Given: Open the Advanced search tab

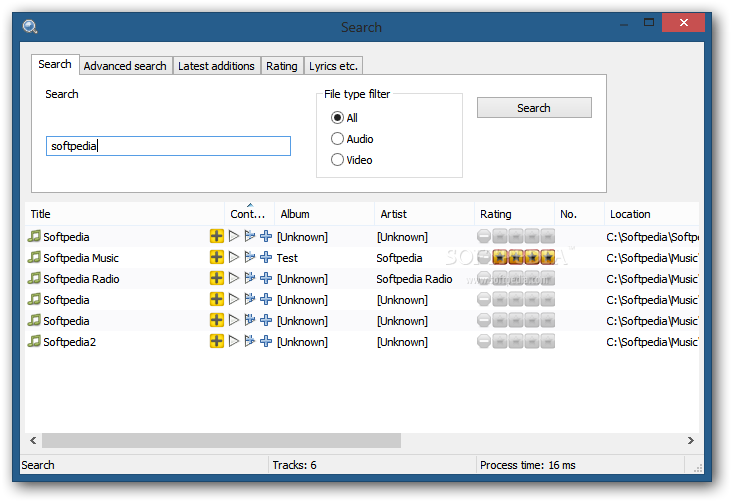Looking at the screenshot, I should point(125,66).
